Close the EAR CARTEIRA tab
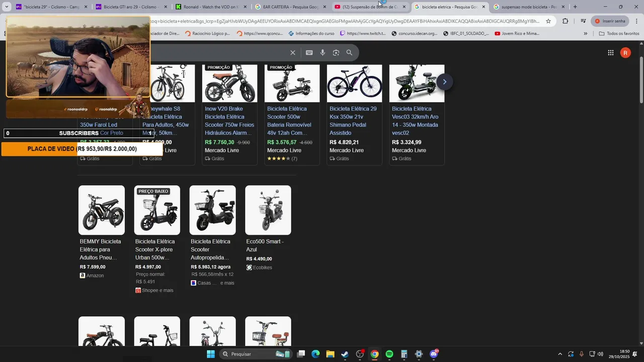Viewport: 644px width, 362px height. coord(325,7)
